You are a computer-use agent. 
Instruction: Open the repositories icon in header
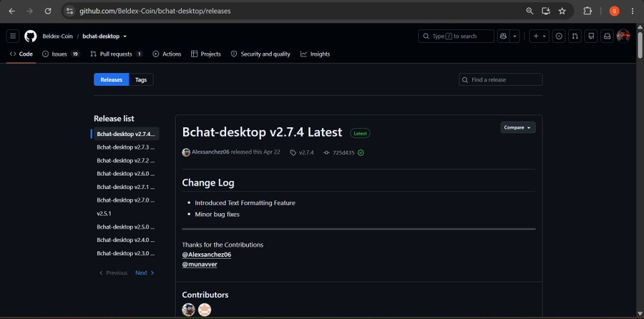pos(591,36)
